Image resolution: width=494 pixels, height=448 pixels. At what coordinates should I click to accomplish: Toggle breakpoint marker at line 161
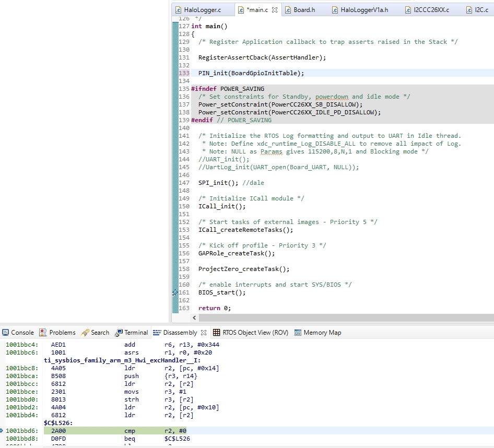175,293
